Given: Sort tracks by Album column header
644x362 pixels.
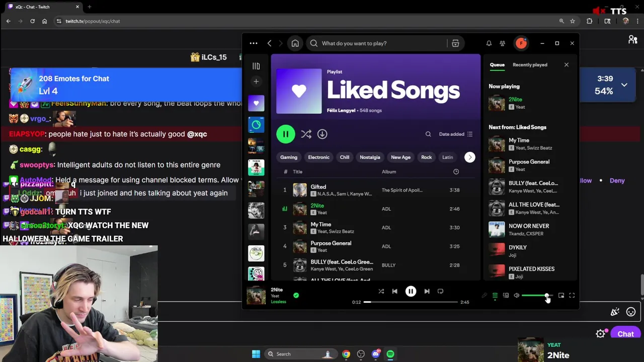Looking at the screenshot, I should coord(389,172).
